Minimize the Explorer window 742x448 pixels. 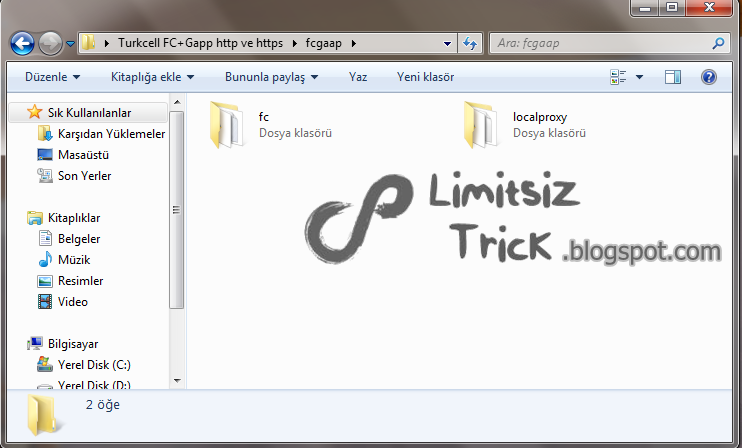pyautogui.click(x=645, y=8)
